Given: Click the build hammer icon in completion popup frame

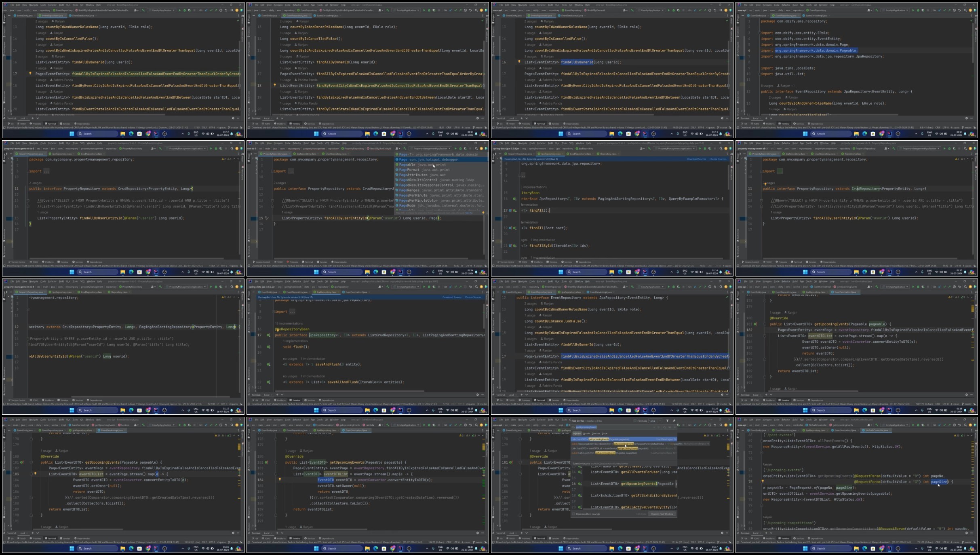Looking at the screenshot, I should tap(405, 148).
